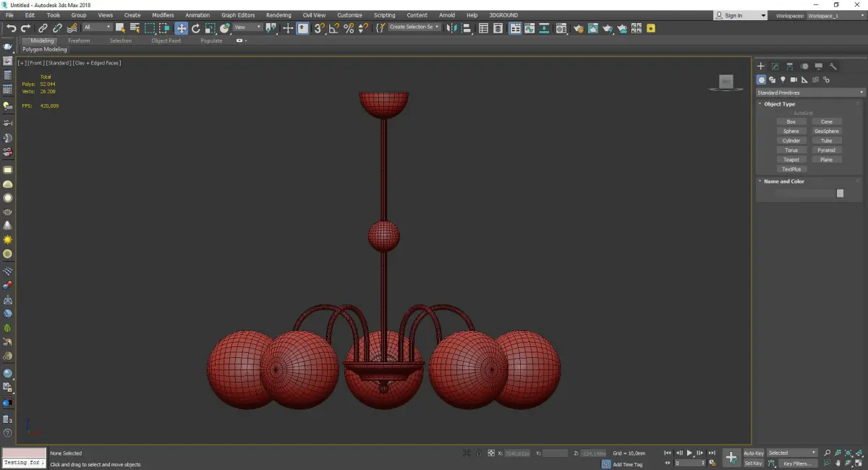Collapse the Name and Color rollout
868x470 pixels.
click(783, 181)
